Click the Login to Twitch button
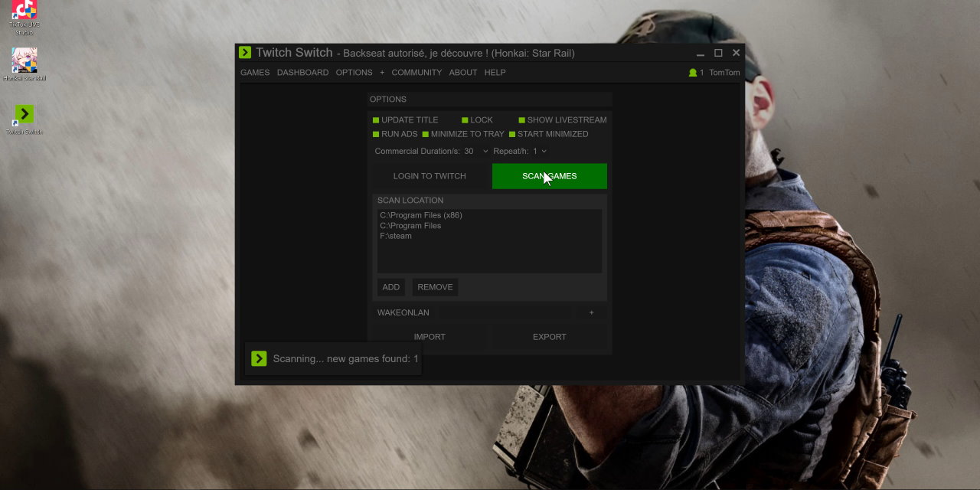The image size is (980, 490). [430, 176]
